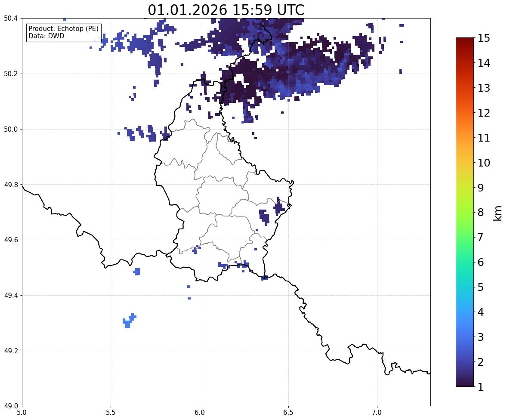Viewport: 507px width, 420px height.
Task: Click the colorbar label 5
Action: coord(481,287)
